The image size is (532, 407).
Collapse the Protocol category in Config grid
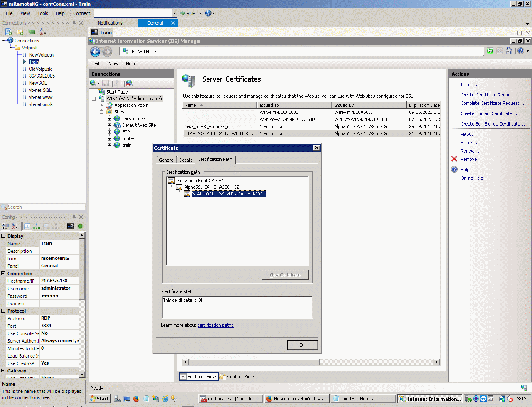point(3,311)
